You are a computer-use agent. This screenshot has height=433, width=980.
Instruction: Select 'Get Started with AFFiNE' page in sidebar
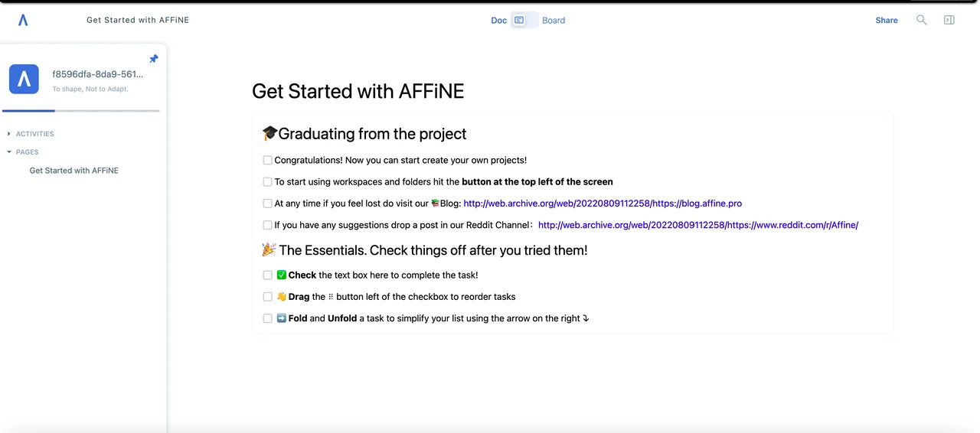[x=74, y=171]
